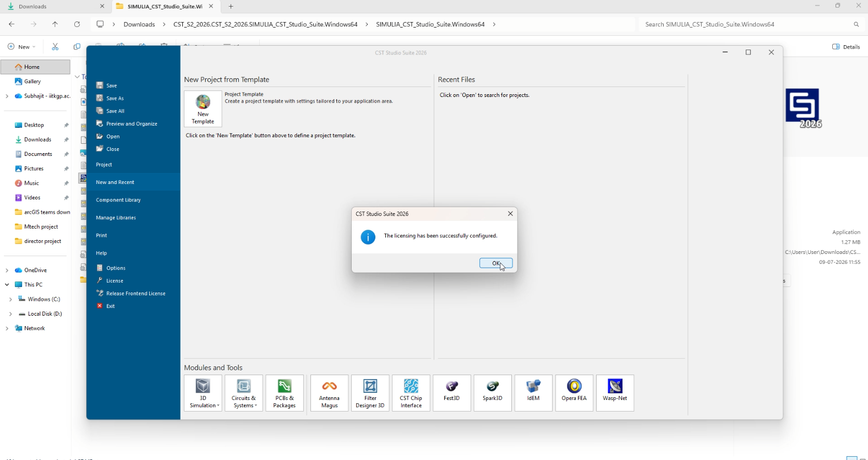Open Filter Designer 3D
This screenshot has width=868, height=460.
tap(370, 393)
